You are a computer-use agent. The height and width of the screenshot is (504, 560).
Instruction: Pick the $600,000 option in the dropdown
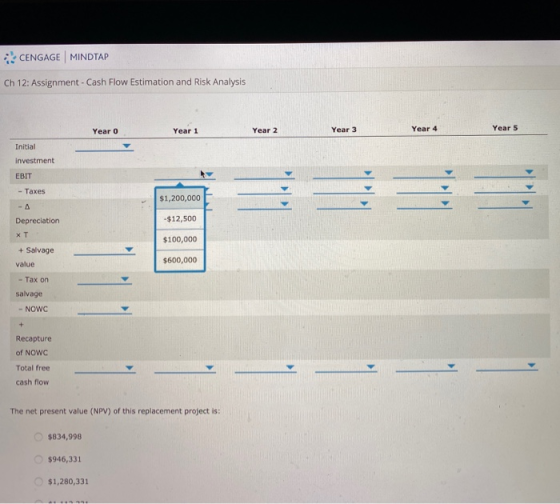tap(180, 260)
